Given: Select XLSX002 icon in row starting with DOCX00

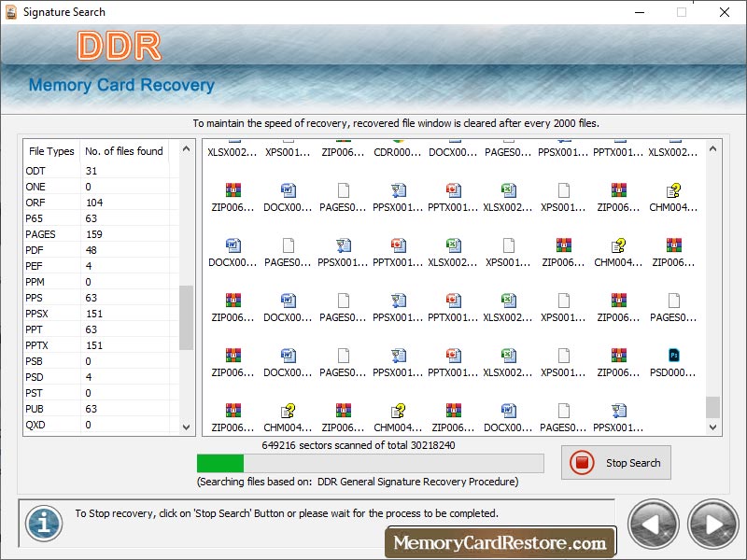Looking at the screenshot, I should [x=453, y=245].
